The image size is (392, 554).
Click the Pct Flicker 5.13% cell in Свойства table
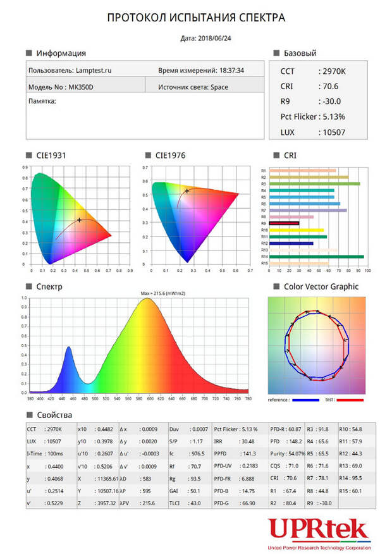(x=236, y=429)
